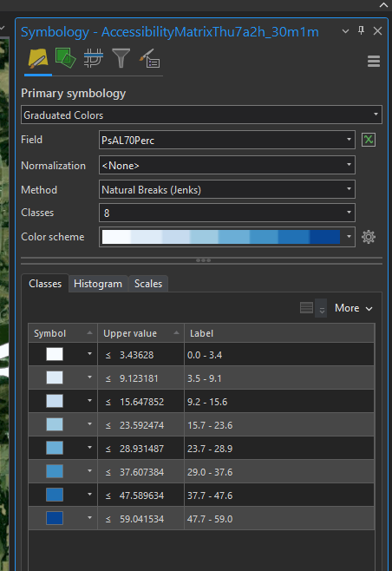Click the color swatch for 37.7 - 47.6
The image size is (392, 571).
click(55, 495)
